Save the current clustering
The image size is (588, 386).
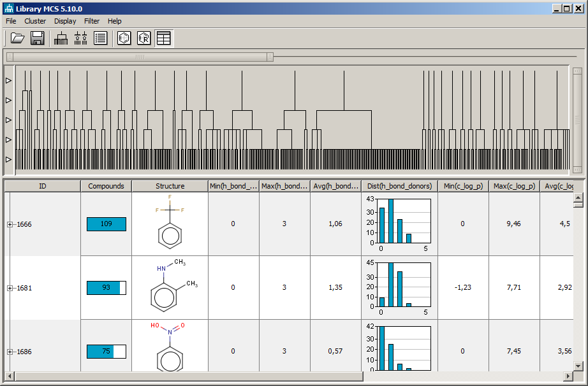[37, 38]
